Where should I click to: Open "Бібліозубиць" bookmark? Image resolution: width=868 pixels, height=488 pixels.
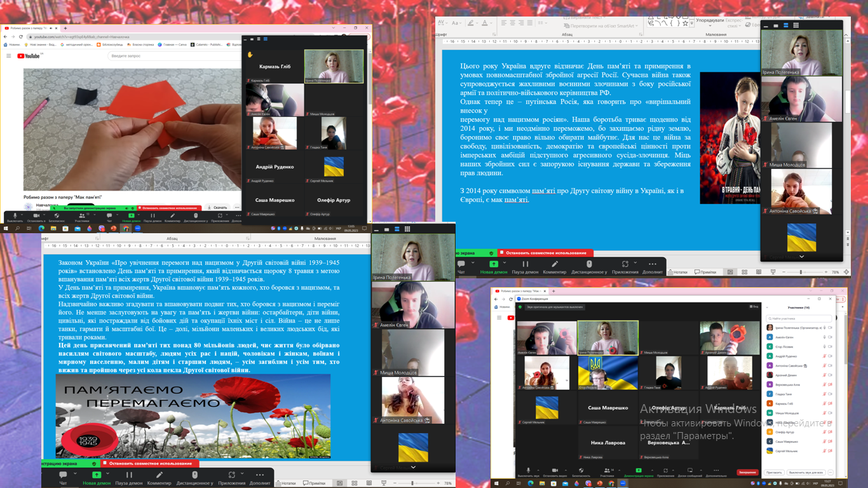109,45
